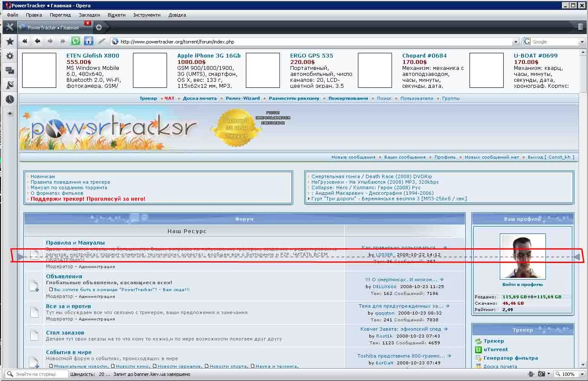The width and height of the screenshot is (588, 381).
Task: Log out via the Выход link
Action: click(x=551, y=157)
